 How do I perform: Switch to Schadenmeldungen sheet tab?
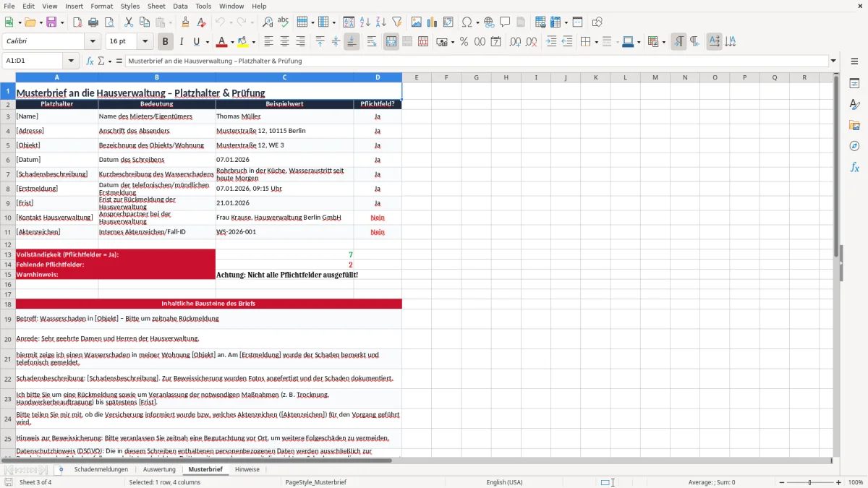point(101,469)
